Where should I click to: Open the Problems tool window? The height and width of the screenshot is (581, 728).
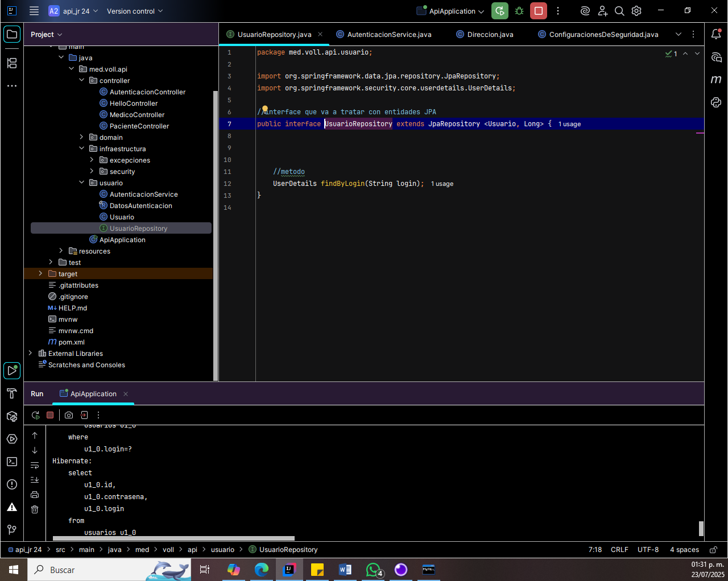point(11,484)
